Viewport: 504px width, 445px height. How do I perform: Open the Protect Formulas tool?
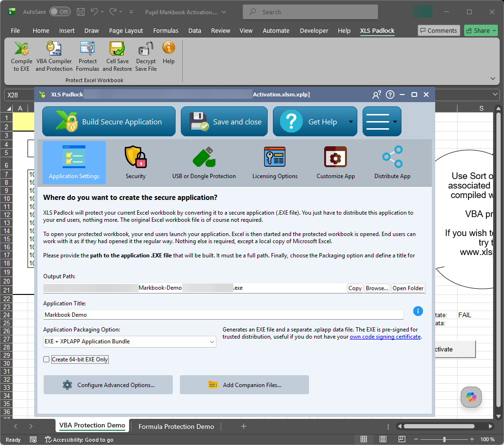pos(87,57)
